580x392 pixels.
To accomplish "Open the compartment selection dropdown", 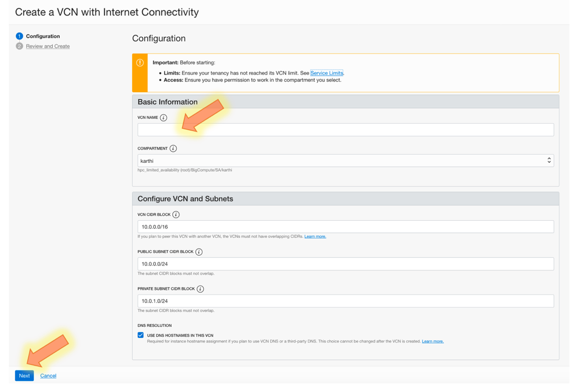I will (x=549, y=160).
